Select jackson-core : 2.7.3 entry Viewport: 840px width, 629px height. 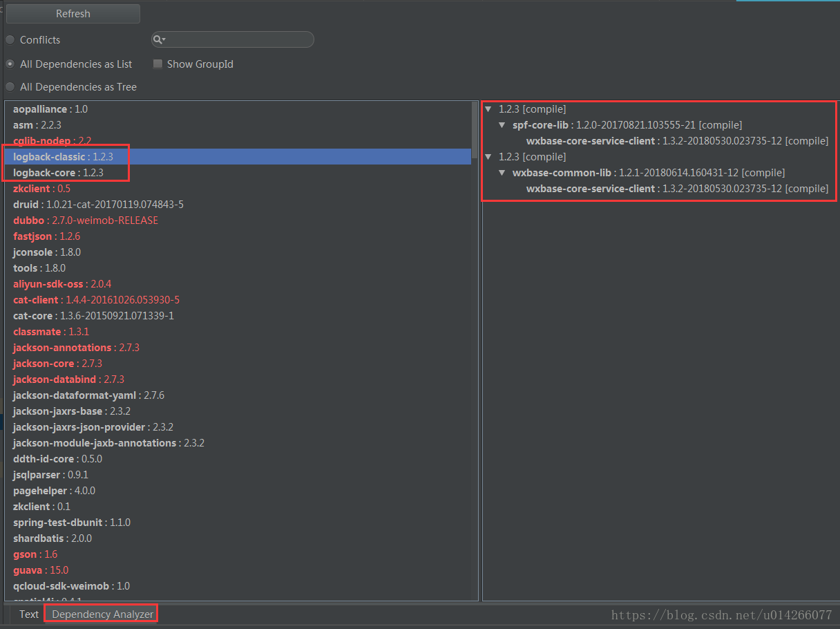coord(57,364)
